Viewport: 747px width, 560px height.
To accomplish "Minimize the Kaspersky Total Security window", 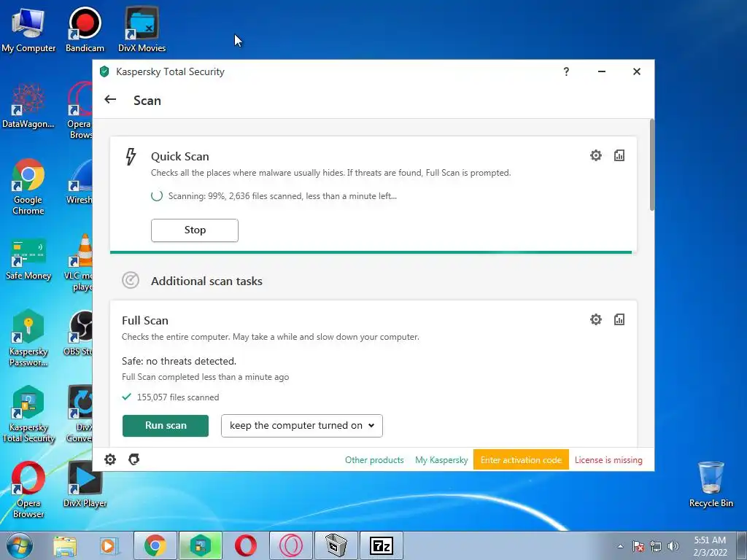I will [602, 71].
